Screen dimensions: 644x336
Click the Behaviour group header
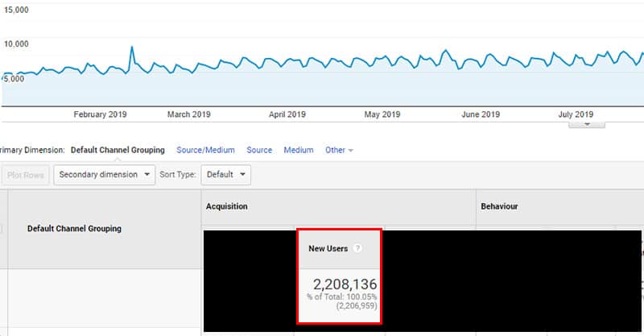(499, 206)
